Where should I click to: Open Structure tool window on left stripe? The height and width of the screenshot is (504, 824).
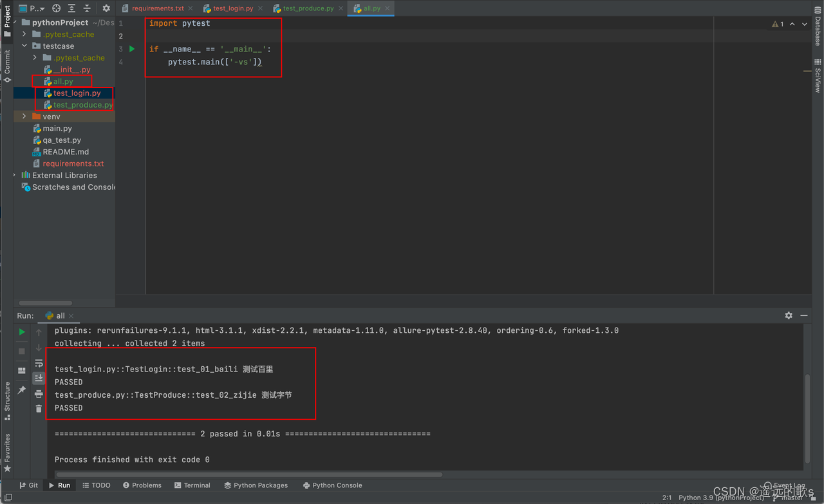click(x=7, y=401)
